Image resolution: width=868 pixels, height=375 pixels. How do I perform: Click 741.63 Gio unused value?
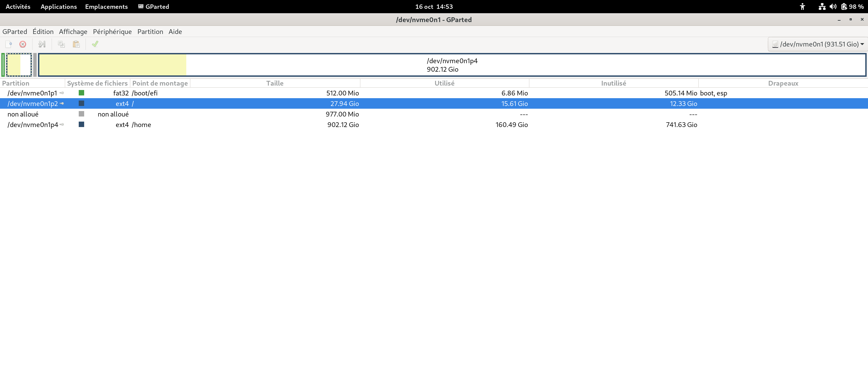pyautogui.click(x=681, y=124)
